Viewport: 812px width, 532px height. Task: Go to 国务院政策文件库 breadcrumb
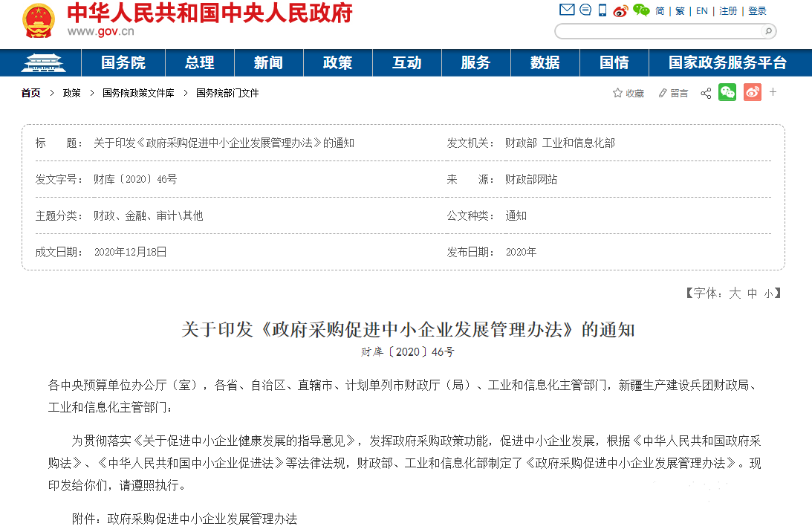(138, 93)
